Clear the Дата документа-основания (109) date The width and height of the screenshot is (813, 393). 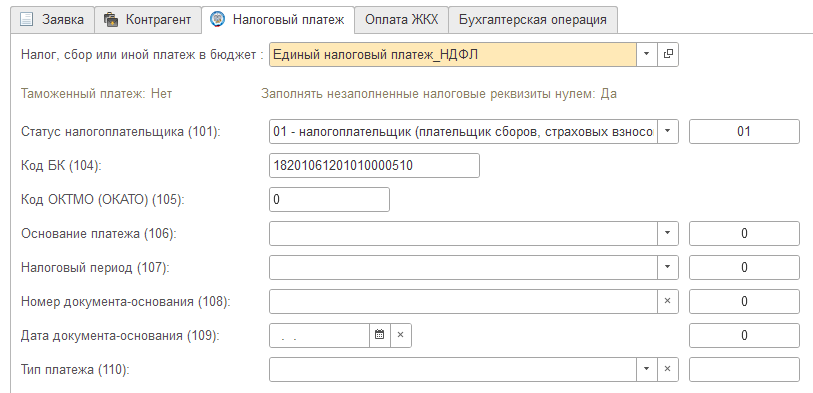tap(401, 335)
